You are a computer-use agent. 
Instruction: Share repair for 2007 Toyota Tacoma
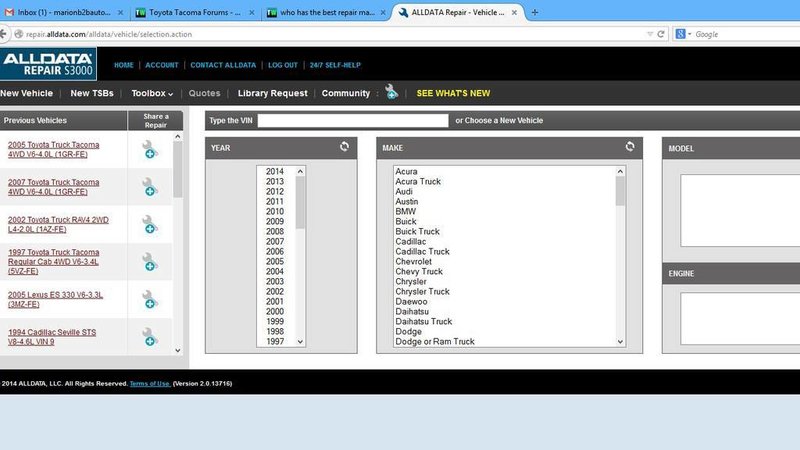click(149, 187)
